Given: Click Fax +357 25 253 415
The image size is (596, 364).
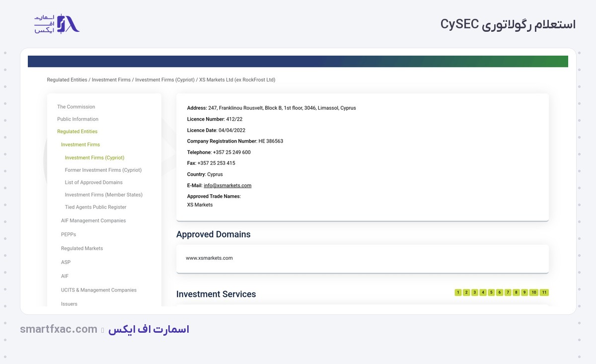Looking at the screenshot, I should [211, 163].
